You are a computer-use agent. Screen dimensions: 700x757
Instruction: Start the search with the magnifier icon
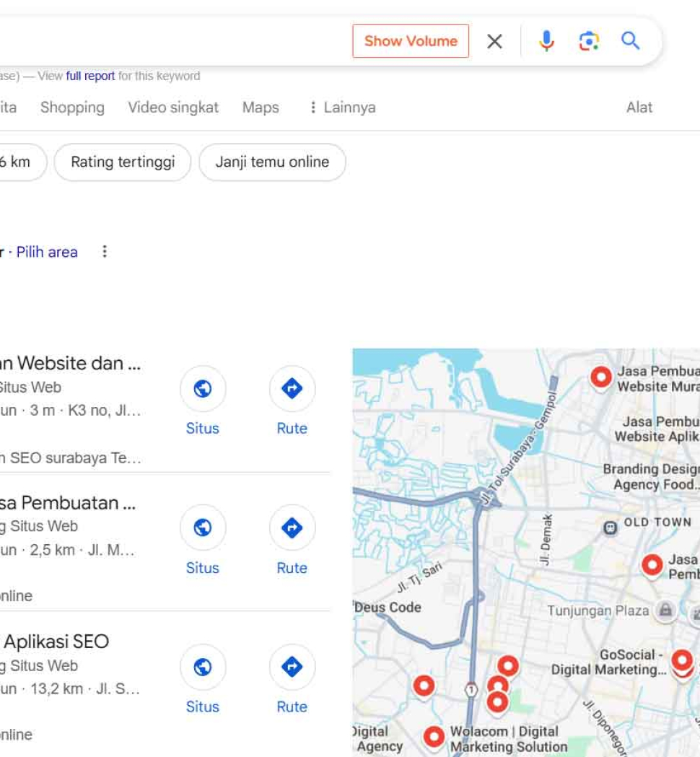pos(631,41)
